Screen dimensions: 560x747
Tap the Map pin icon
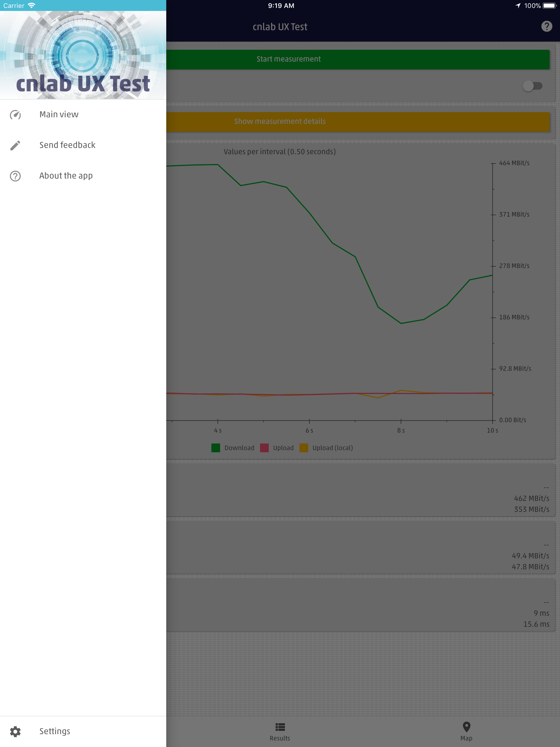coord(466,727)
